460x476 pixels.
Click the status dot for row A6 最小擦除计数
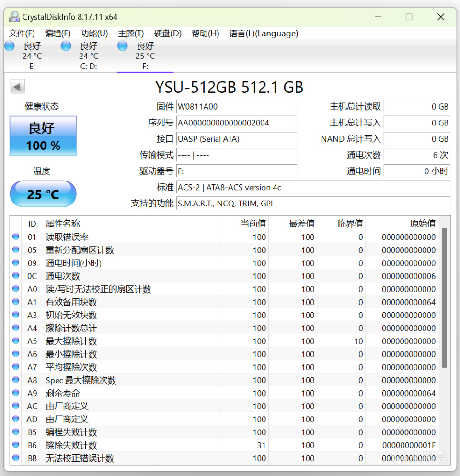click(16, 354)
